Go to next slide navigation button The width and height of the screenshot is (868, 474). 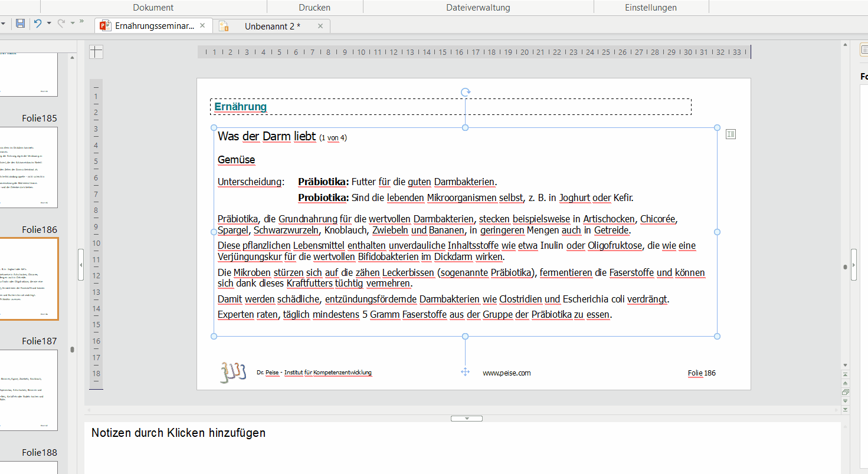coord(845,400)
